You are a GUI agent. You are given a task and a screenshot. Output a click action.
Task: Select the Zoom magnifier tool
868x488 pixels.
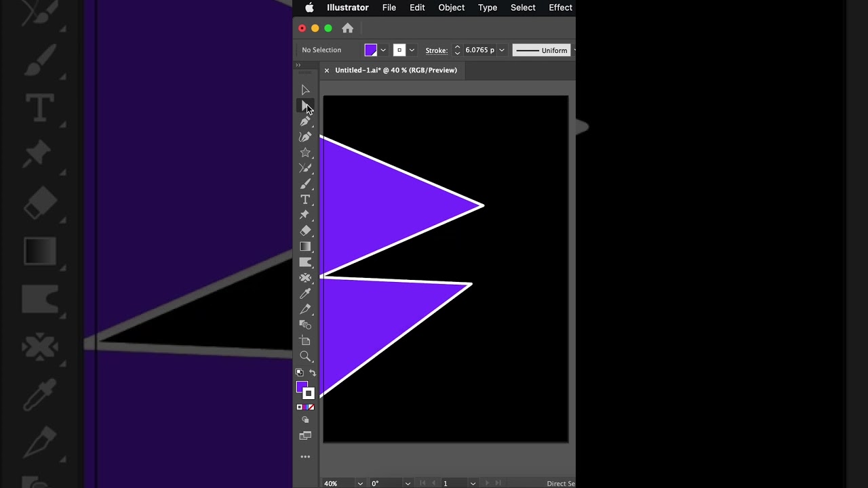[x=305, y=356]
